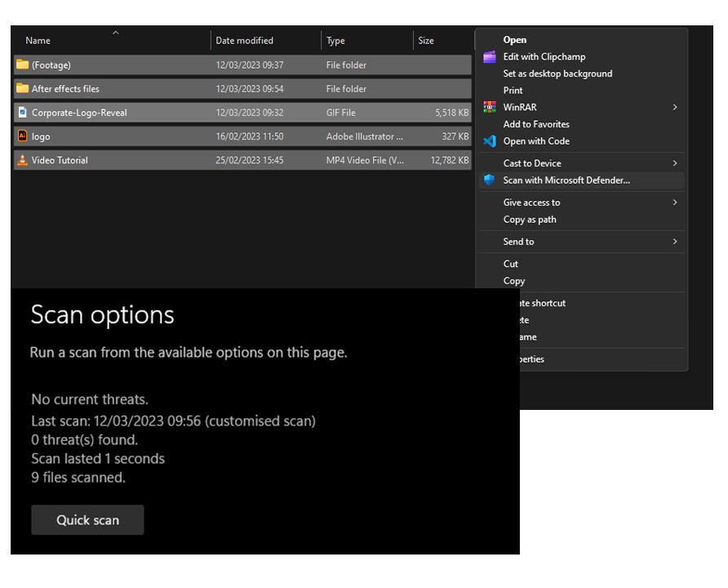Click the 5,518 KB size value

pos(452,113)
